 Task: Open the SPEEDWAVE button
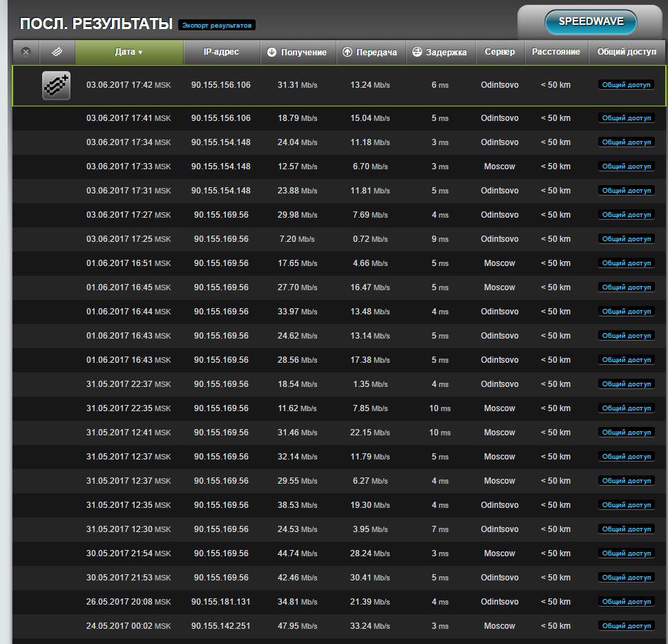[591, 21]
